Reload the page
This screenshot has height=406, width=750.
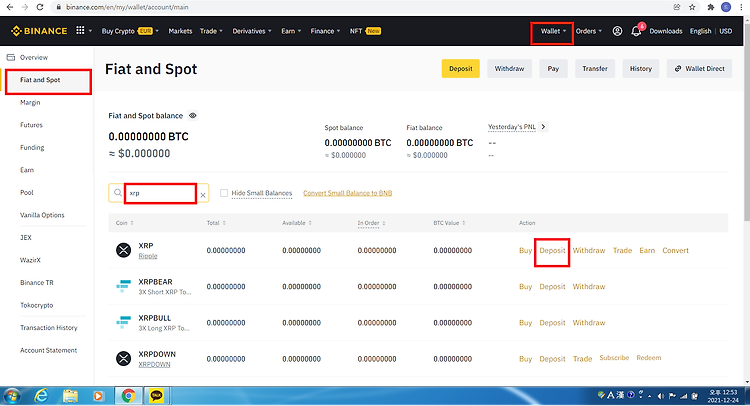[x=40, y=7]
